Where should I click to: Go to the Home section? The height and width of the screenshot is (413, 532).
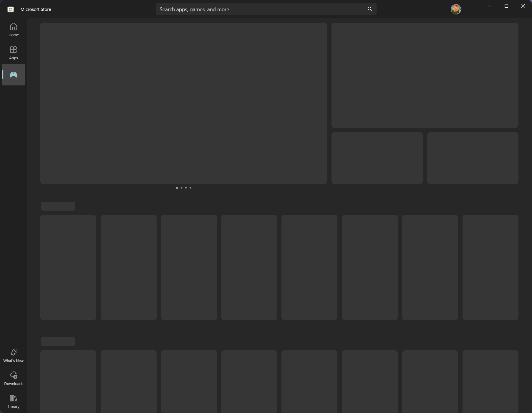[x=14, y=30]
